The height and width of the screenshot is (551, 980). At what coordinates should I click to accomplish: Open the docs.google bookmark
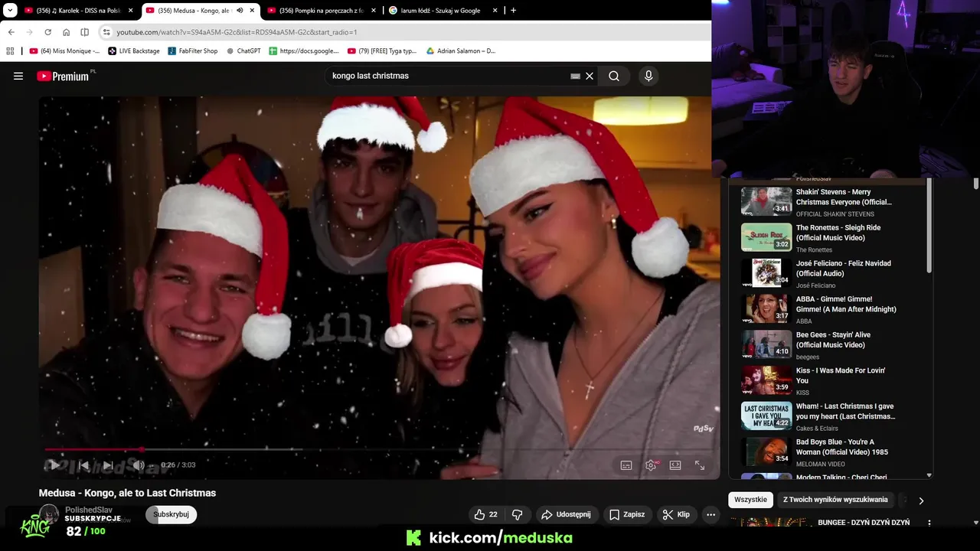coord(304,51)
